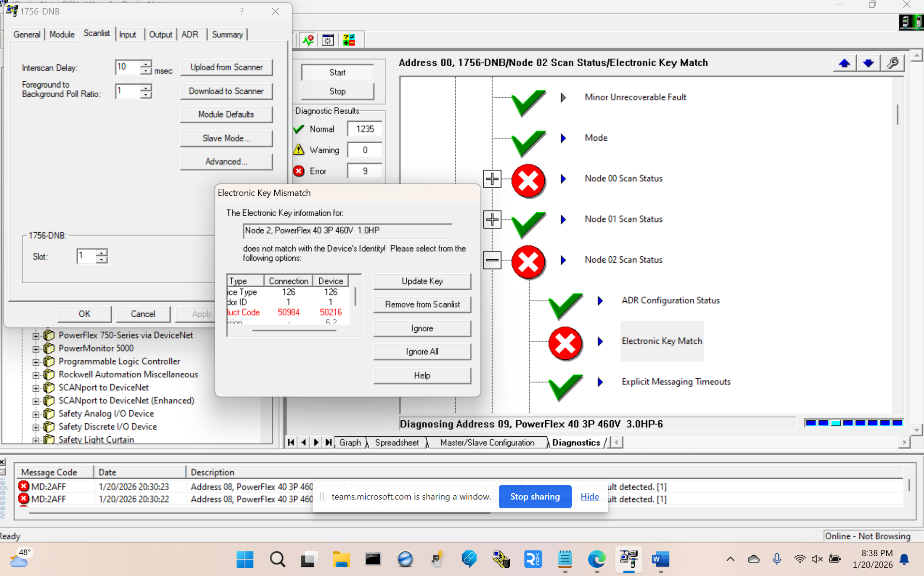The width and height of the screenshot is (924, 576).
Task: Switch to the Module tab
Action: [62, 34]
